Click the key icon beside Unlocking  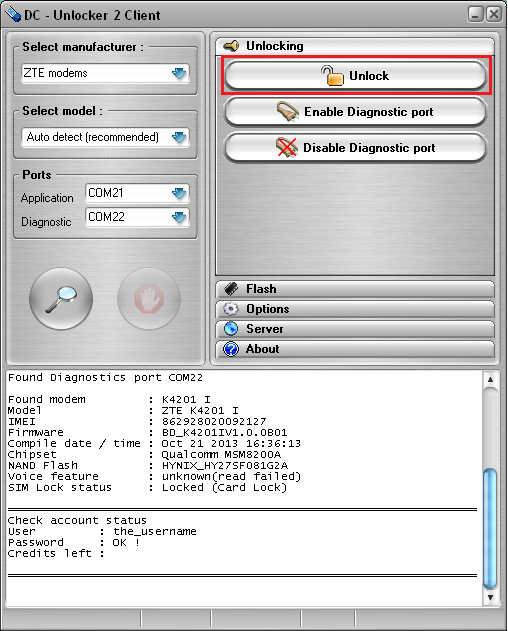pos(231,46)
